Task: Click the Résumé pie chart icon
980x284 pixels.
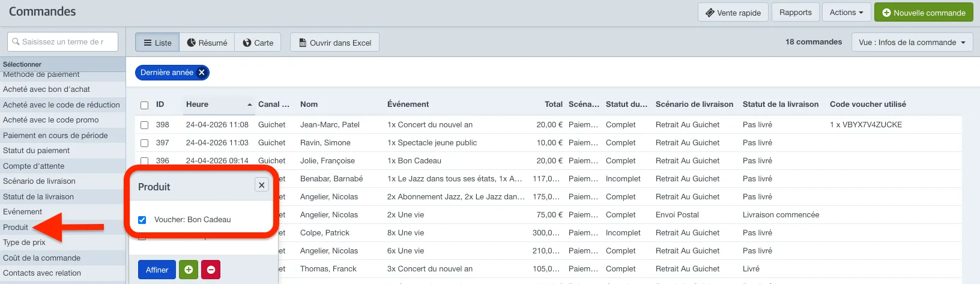Action: [x=192, y=43]
